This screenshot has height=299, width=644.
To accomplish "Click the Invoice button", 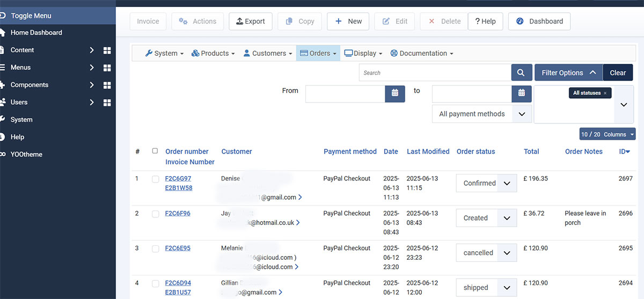I will tap(148, 21).
